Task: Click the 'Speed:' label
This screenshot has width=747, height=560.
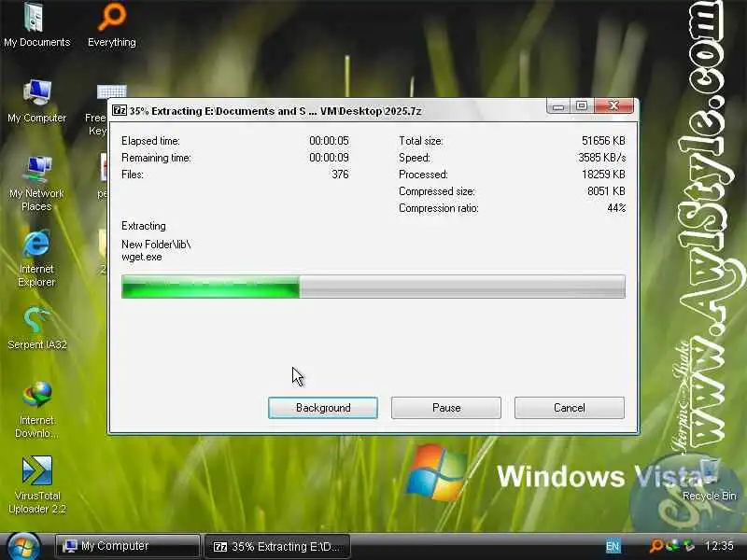Action: pyautogui.click(x=415, y=158)
